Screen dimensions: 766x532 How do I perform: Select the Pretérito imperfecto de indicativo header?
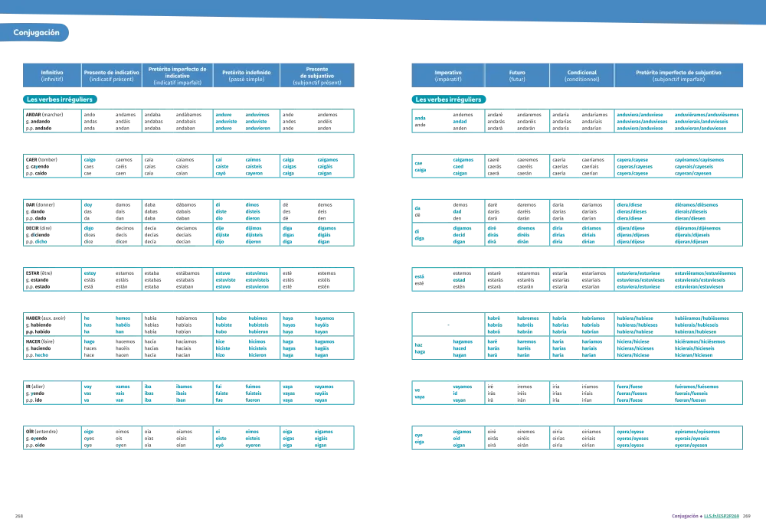(177, 75)
